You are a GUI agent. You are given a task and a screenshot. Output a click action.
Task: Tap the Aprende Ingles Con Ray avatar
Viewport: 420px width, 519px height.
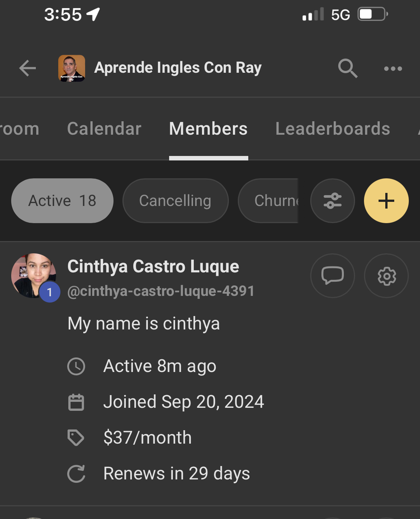72,68
